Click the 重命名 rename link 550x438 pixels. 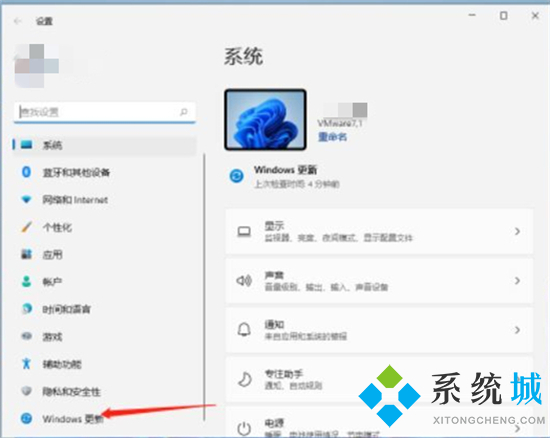(x=332, y=137)
